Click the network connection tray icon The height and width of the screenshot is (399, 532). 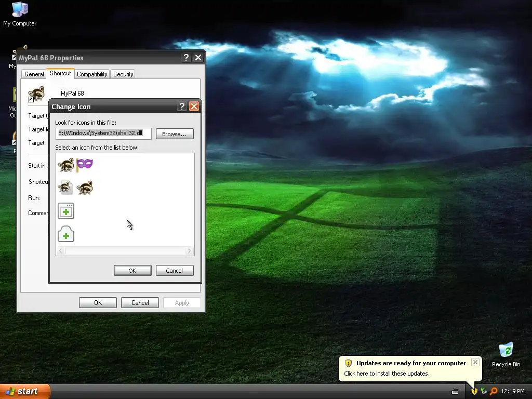484,391
